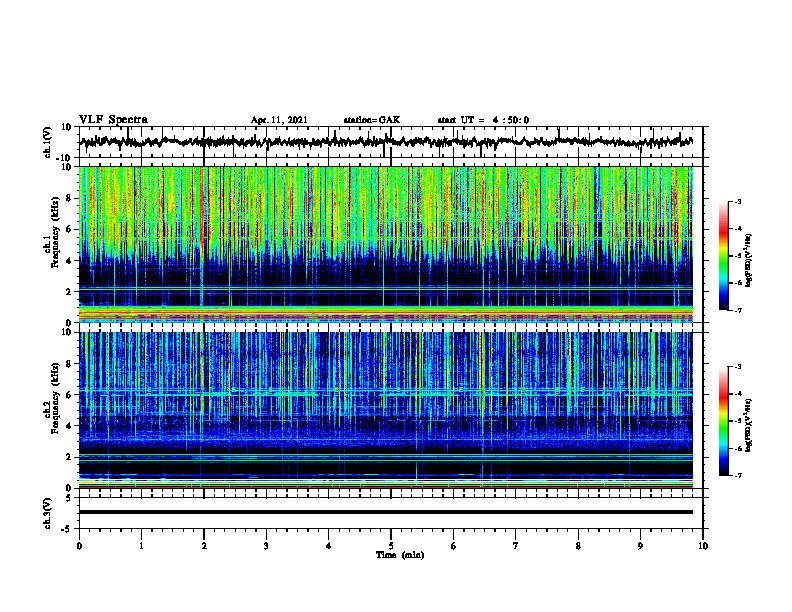792x612 pixels.
Task: Click the ch.2 spectrogram color scale bar
Action: coord(724,421)
